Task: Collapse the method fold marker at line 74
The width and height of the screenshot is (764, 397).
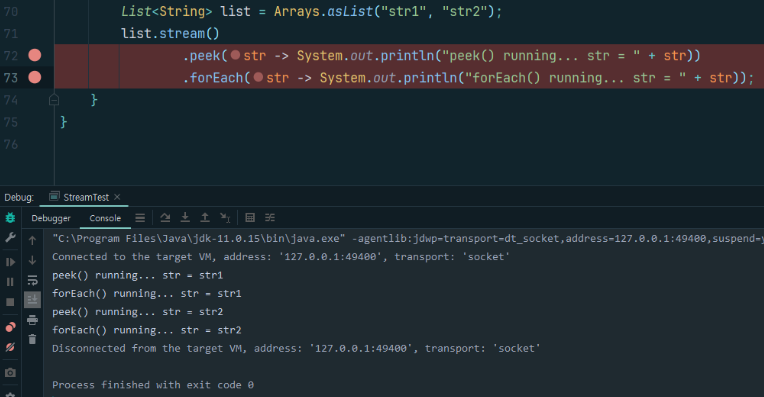Action: click(54, 100)
